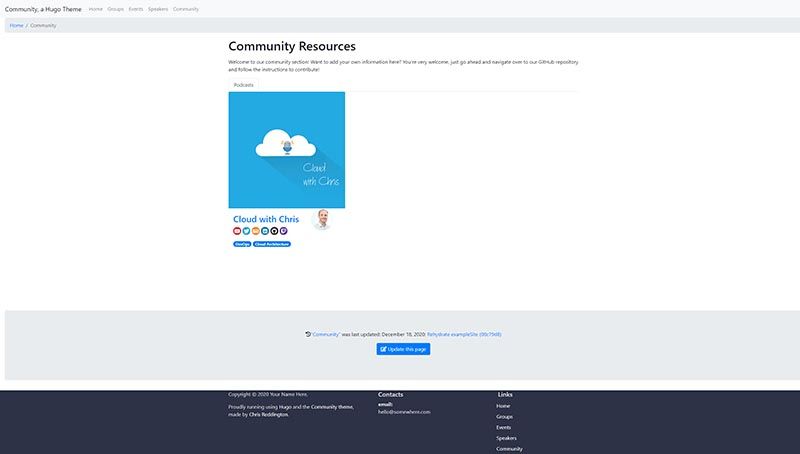Image resolution: width=800 pixels, height=454 pixels.
Task: Open Events in the footer Links list
Action: [504, 427]
